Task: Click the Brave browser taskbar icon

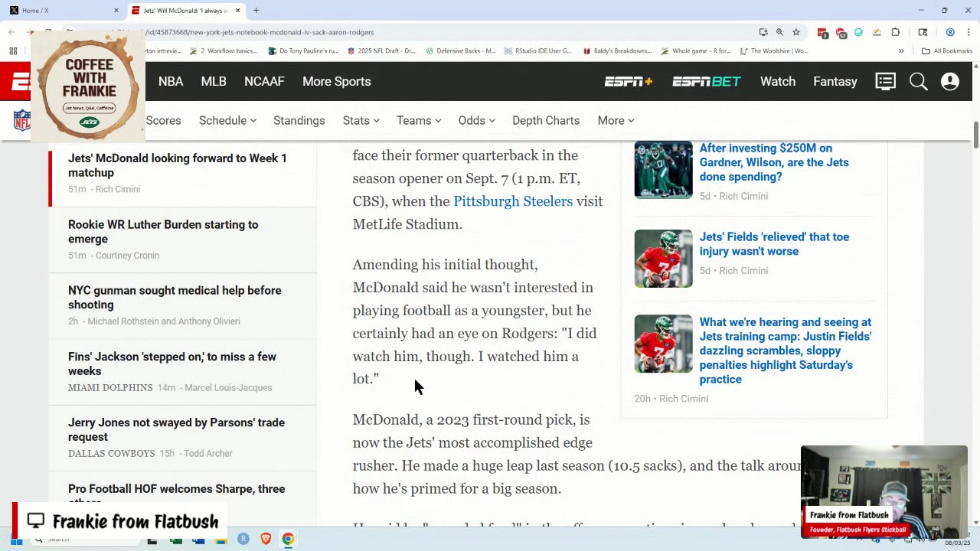Action: click(x=266, y=539)
